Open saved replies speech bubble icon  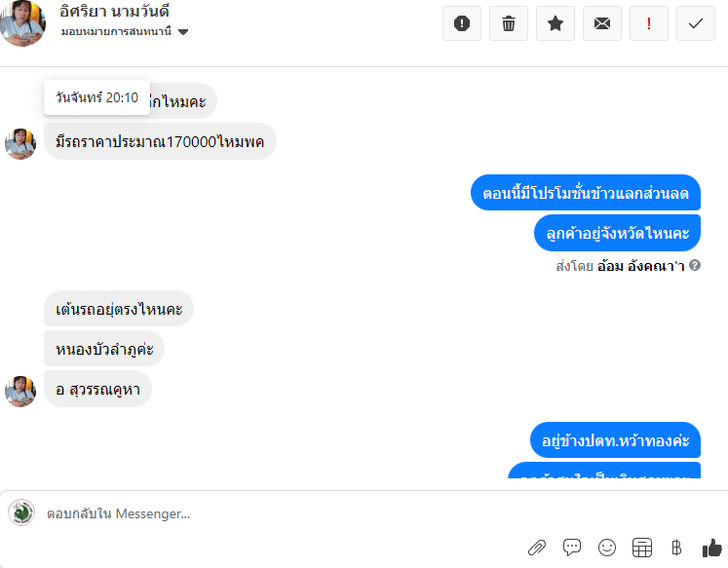click(572, 548)
